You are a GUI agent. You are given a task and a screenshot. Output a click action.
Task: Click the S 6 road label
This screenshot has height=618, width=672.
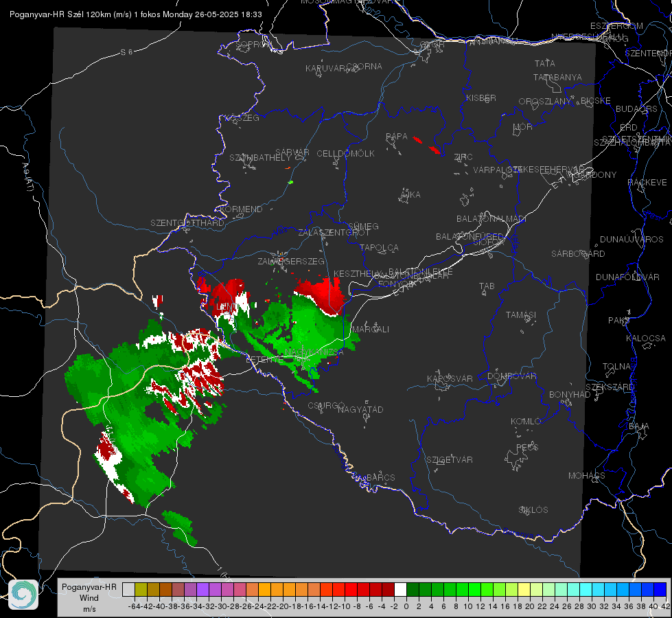tap(126, 52)
